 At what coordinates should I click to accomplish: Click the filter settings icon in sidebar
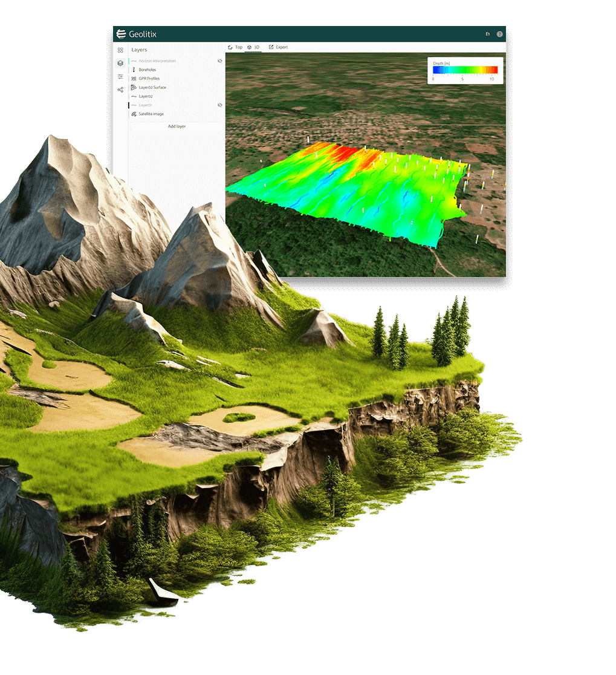[120, 77]
